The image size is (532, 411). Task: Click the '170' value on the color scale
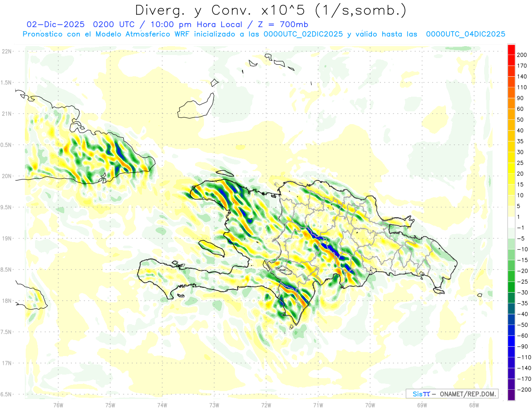coord(522,66)
